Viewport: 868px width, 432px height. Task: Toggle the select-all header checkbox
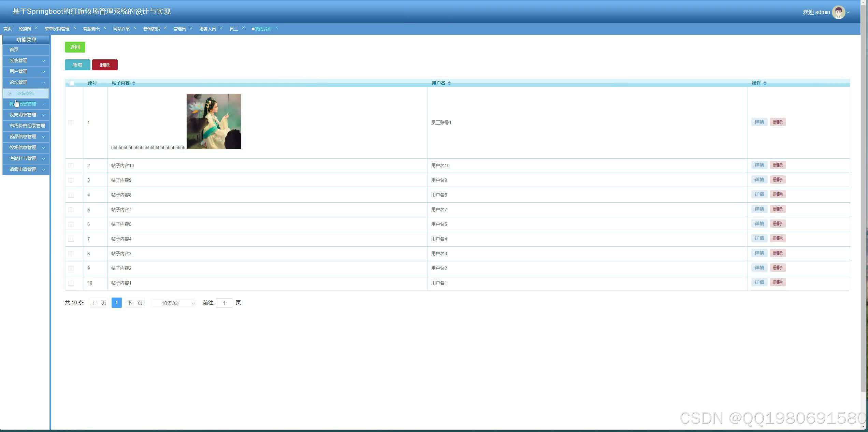[71, 83]
